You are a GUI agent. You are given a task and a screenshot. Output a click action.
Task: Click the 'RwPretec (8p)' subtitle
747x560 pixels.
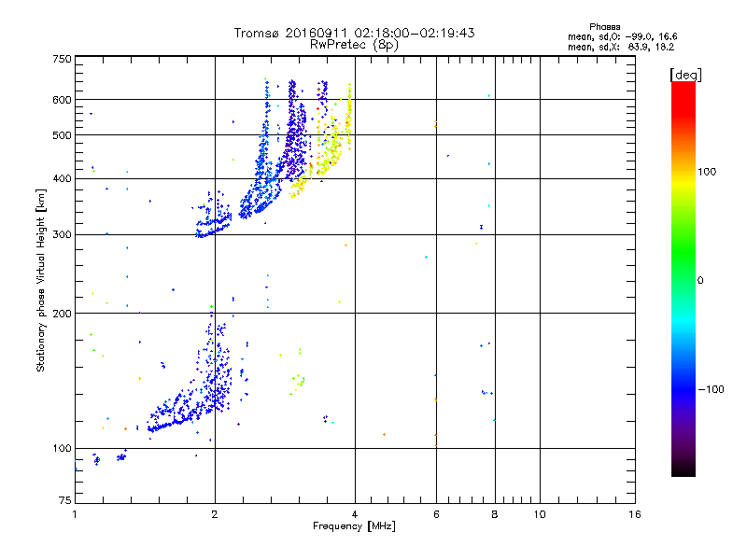click(354, 45)
